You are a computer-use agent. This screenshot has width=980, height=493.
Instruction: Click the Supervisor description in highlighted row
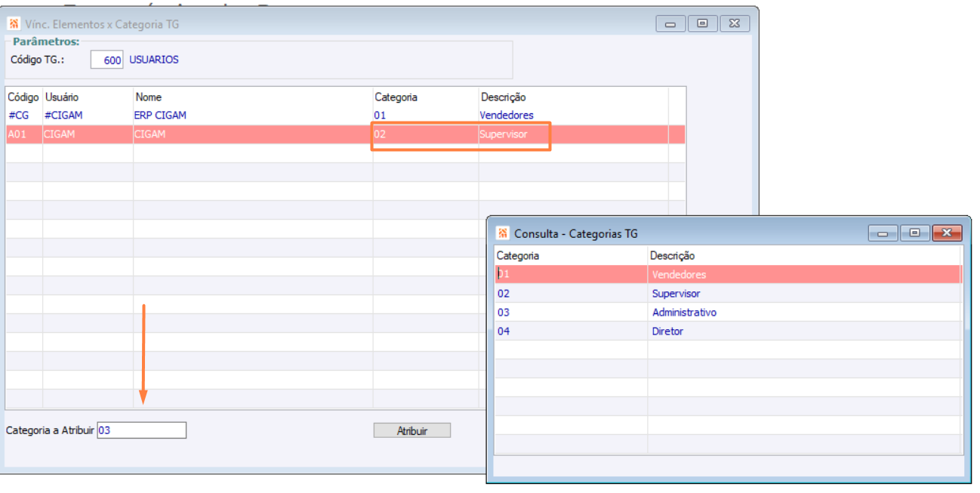504,134
